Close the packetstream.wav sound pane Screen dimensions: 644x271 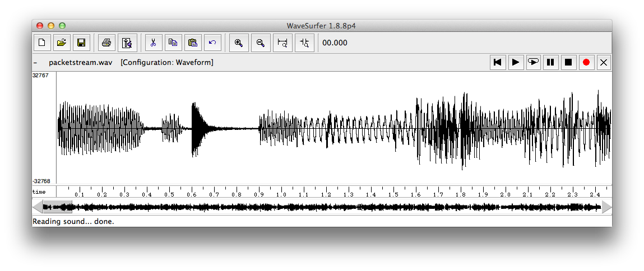click(604, 62)
